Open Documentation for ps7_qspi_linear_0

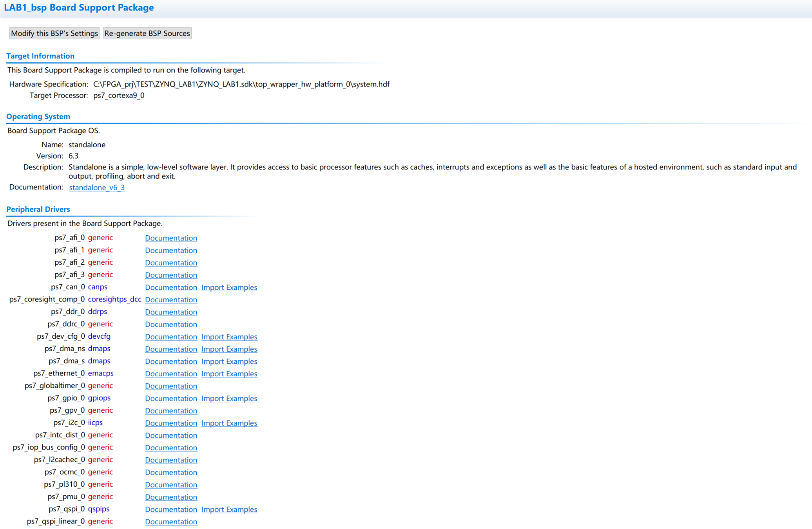(x=171, y=522)
